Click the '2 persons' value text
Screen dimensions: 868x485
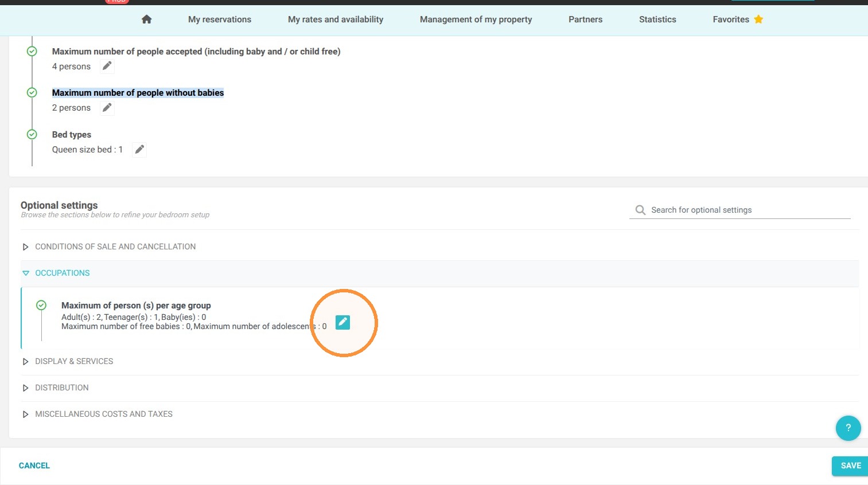point(71,108)
